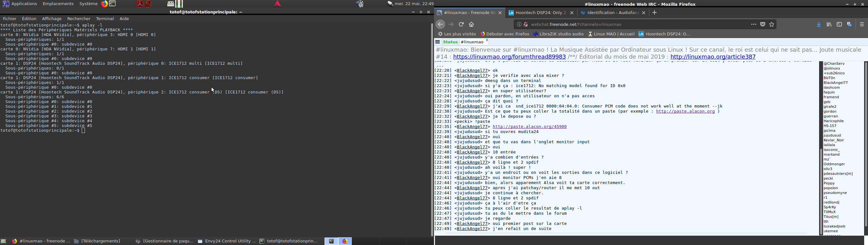
Task: Close the #linuxmao IRC channel tab
Action: click(487, 41)
